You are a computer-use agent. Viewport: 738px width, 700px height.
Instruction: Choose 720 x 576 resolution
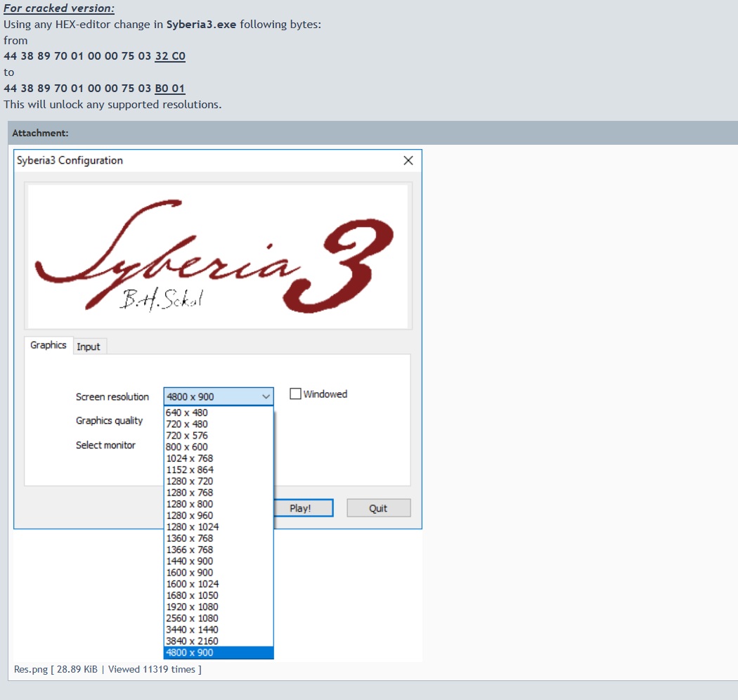pos(219,436)
